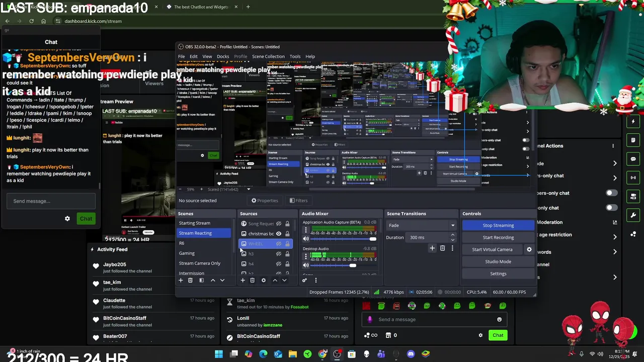The image size is (644, 362).
Task: Open broadcast signal icon in Kick right sidebar
Action: [x=633, y=177]
